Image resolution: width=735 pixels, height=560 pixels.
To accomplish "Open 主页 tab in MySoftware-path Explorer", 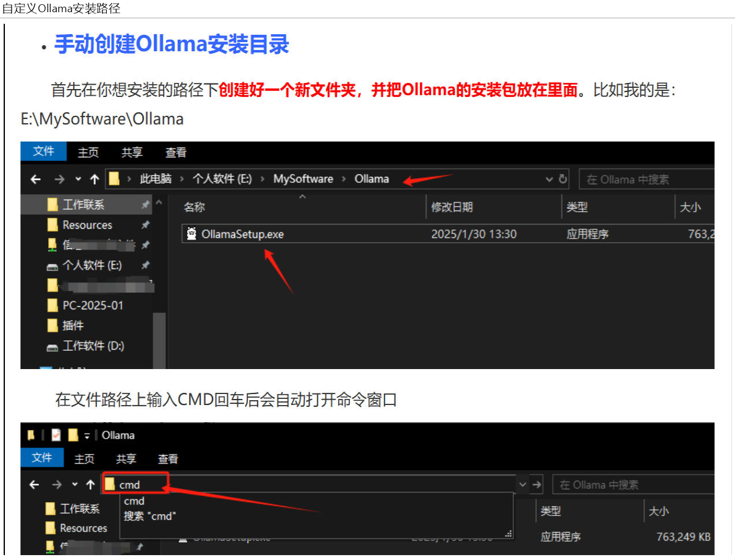I will [x=89, y=153].
